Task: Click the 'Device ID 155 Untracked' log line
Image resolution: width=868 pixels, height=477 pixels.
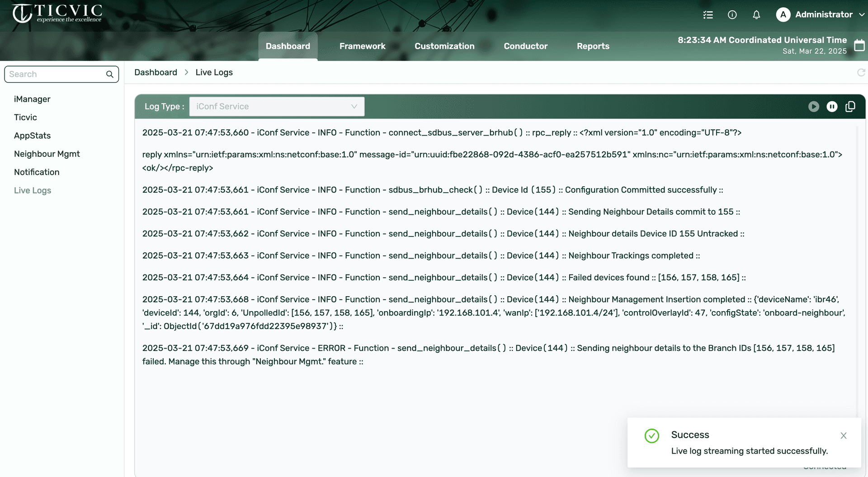Action: [x=443, y=234]
